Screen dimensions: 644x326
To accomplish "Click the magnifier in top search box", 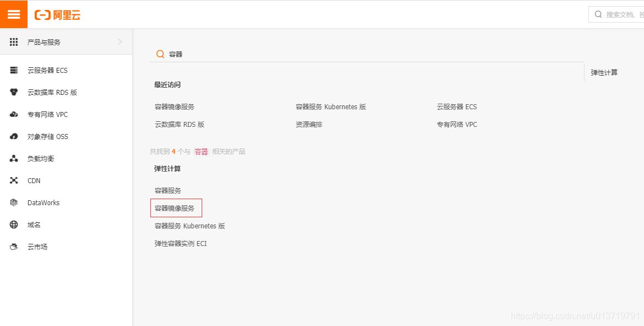I will (x=598, y=14).
